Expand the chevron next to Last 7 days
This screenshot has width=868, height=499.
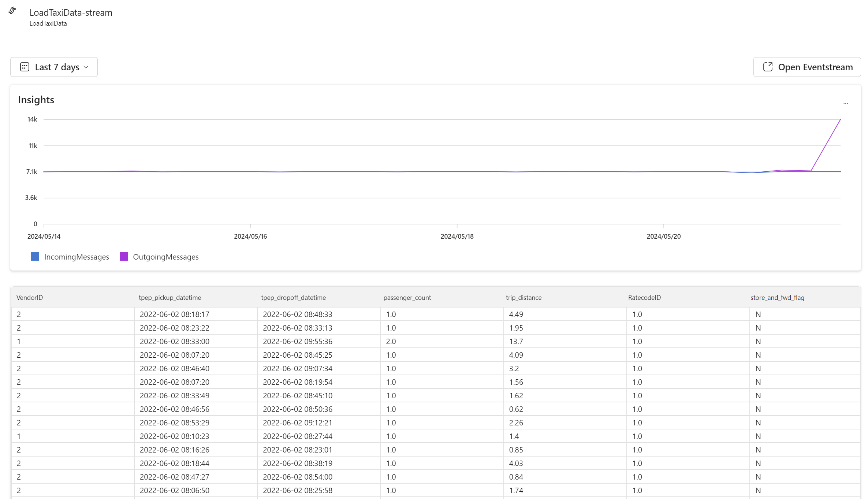tap(86, 67)
